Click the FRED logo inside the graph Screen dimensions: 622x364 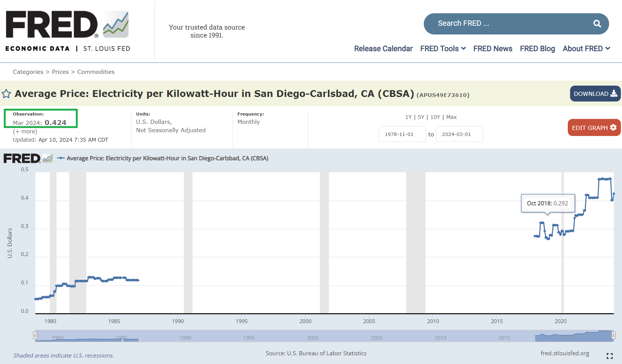coord(28,158)
